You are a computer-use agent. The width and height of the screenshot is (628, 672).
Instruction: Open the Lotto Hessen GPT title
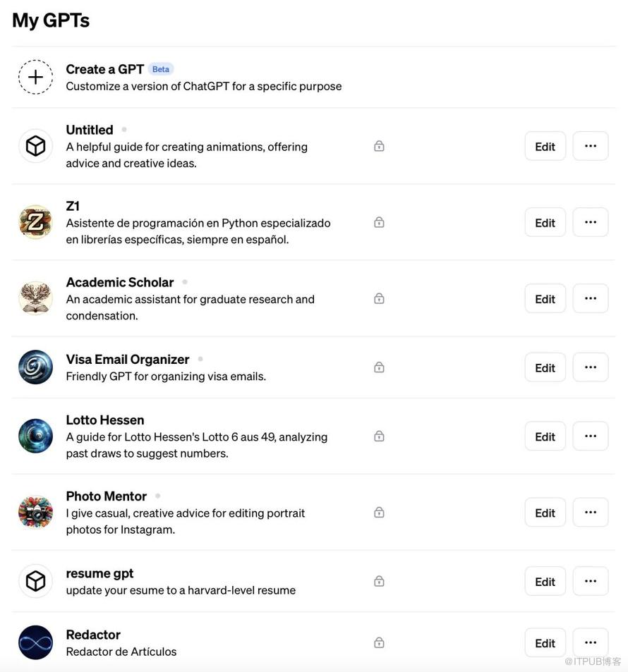[105, 420]
